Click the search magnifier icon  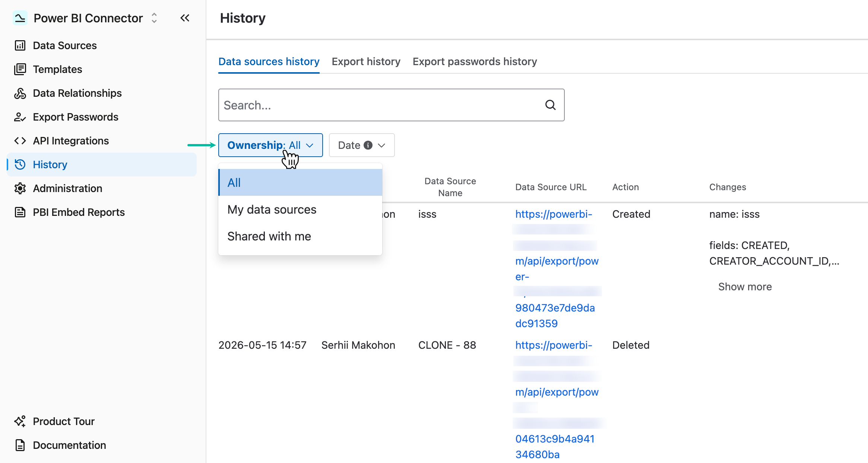(x=551, y=105)
